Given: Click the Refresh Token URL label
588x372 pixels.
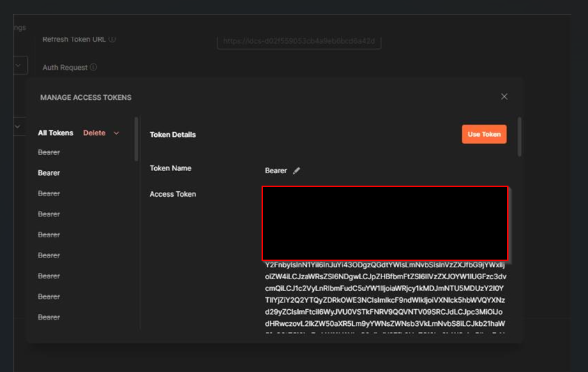Looking at the screenshot, I should (x=74, y=39).
